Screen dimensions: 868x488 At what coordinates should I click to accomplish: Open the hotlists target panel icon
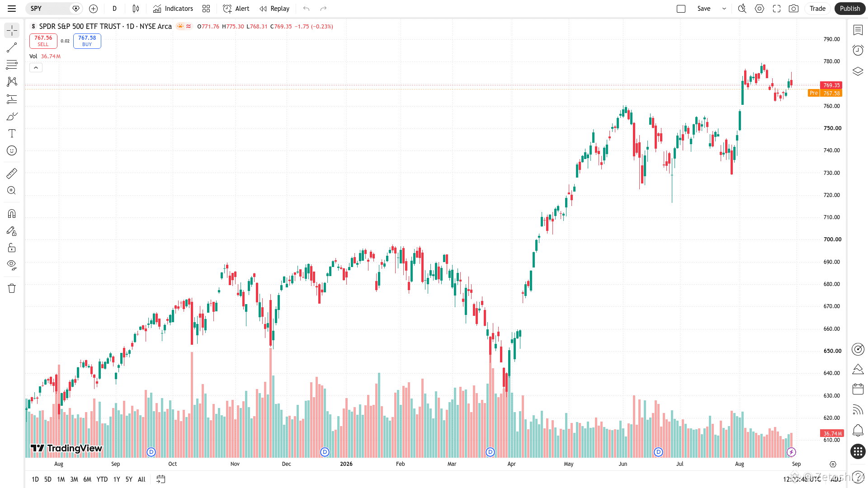click(858, 349)
